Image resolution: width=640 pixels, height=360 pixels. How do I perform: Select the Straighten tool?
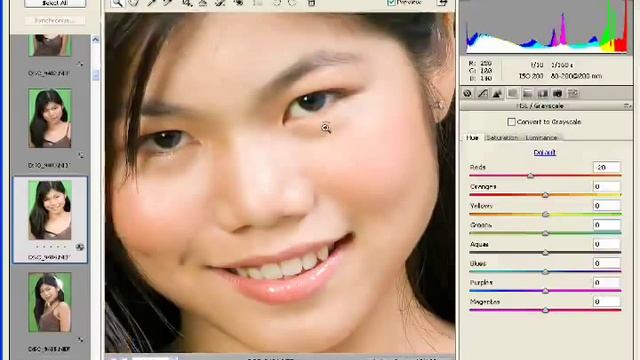(x=203, y=3)
